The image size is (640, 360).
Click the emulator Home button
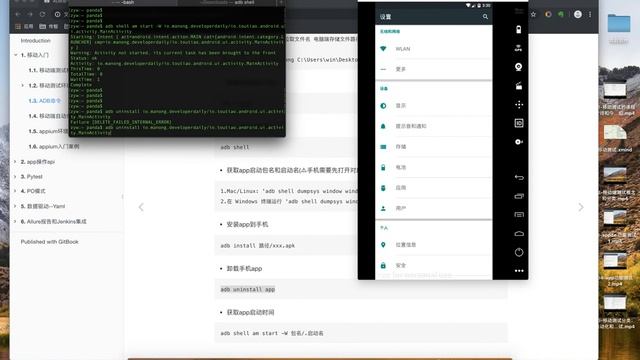(x=519, y=233)
